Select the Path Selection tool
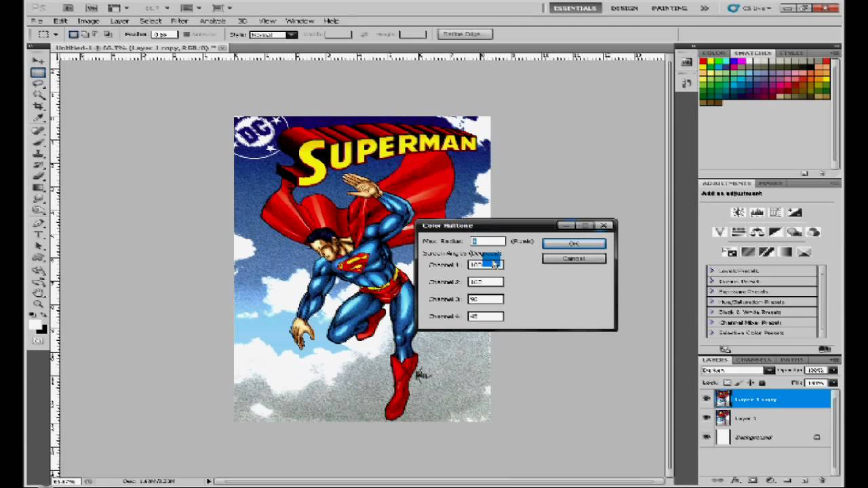868x488 pixels. [x=37, y=246]
